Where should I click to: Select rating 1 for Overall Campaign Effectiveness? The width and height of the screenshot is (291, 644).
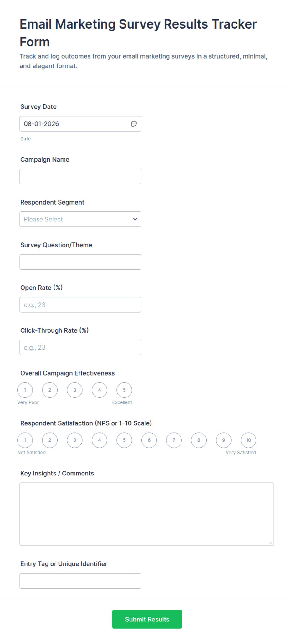pyautogui.click(x=25, y=390)
